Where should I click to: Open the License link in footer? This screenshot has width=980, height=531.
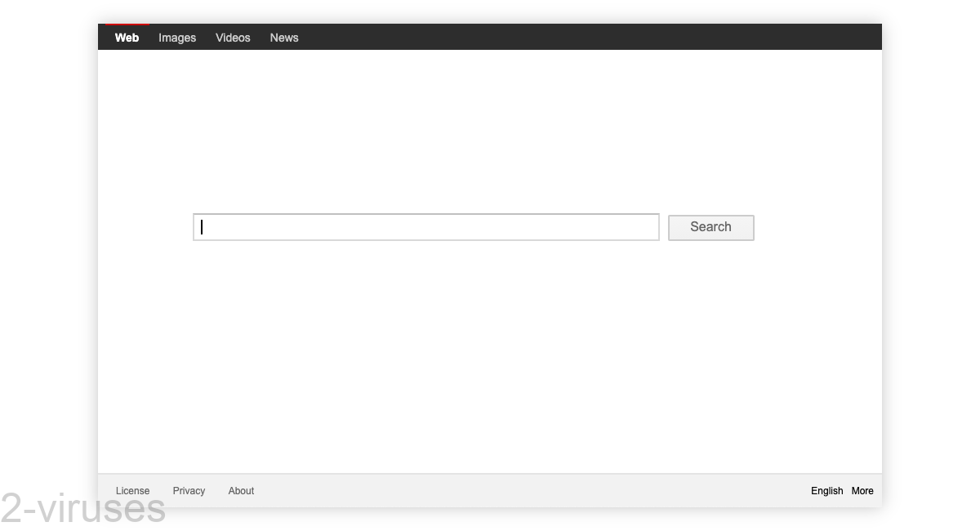tap(132, 491)
